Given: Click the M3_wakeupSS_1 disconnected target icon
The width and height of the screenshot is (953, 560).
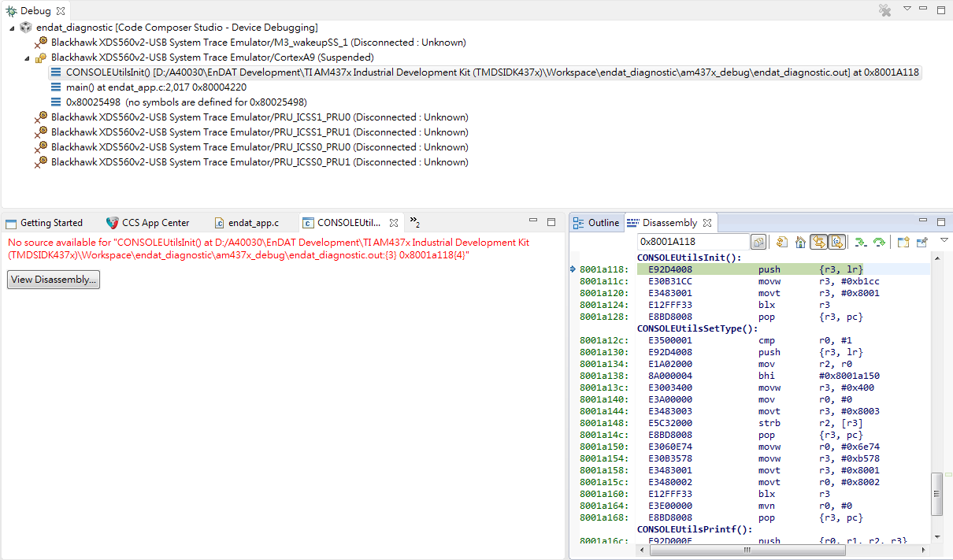Looking at the screenshot, I should click(x=42, y=43).
